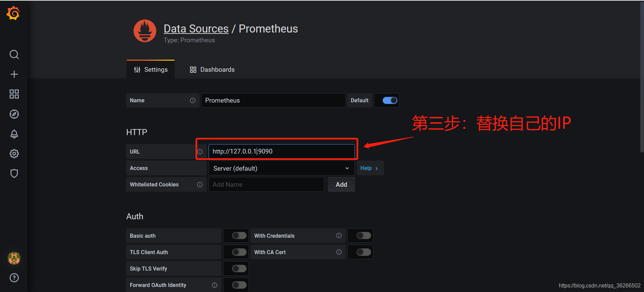This screenshot has height=292, width=644.
Task: Show info tooltip for Name field
Action: coord(193,100)
